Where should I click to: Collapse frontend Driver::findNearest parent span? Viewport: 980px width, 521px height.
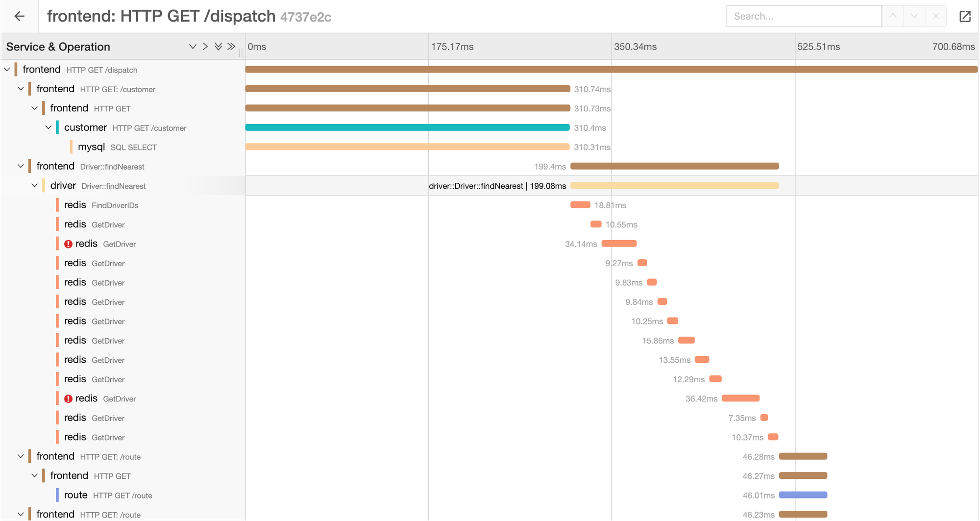(x=21, y=166)
